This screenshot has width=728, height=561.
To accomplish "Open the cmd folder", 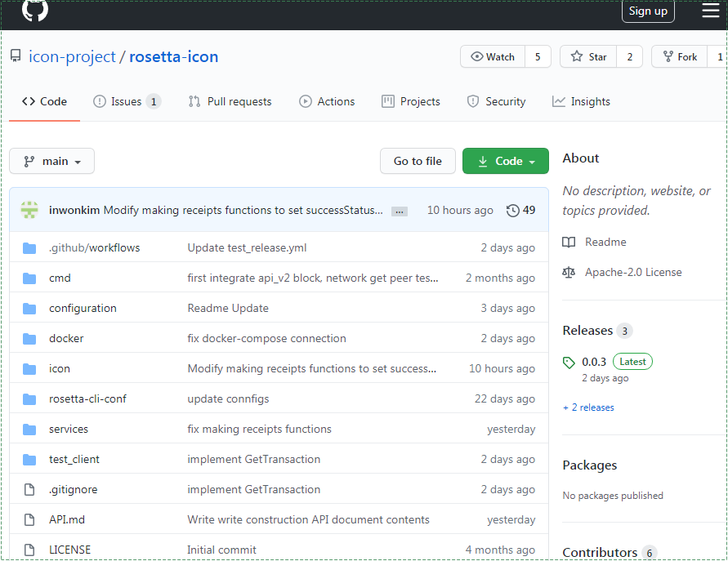I will [x=60, y=278].
